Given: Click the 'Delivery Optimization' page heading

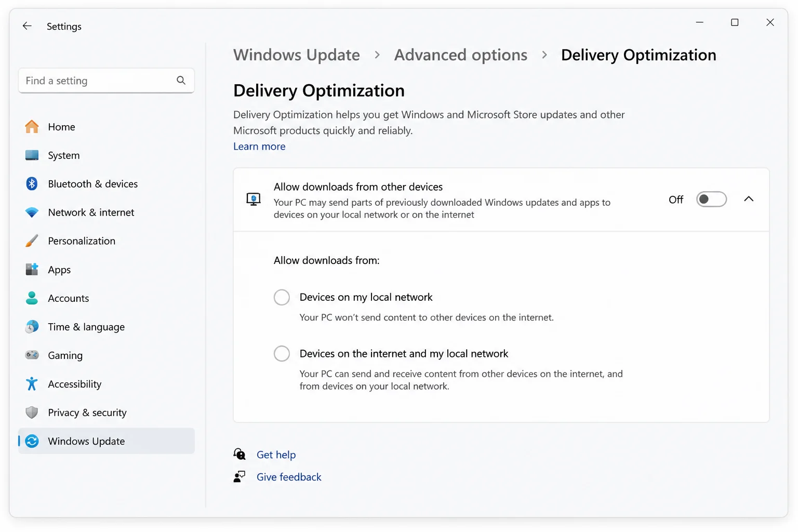Looking at the screenshot, I should [x=318, y=90].
